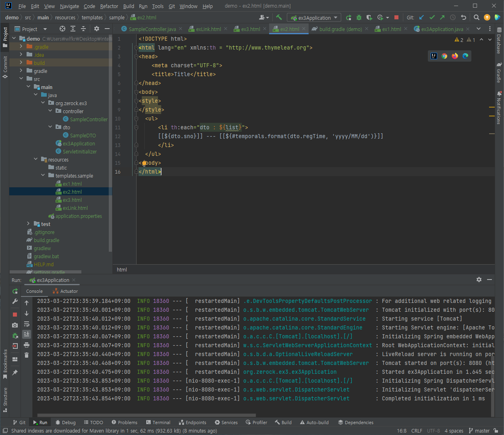Run ex3Application with coverage
This screenshot has height=435, width=504.
point(369,17)
